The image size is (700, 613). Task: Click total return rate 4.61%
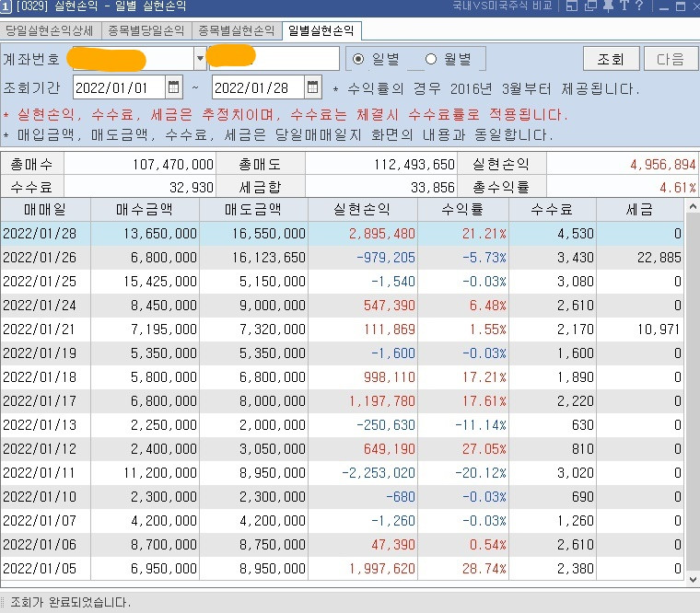(x=678, y=188)
